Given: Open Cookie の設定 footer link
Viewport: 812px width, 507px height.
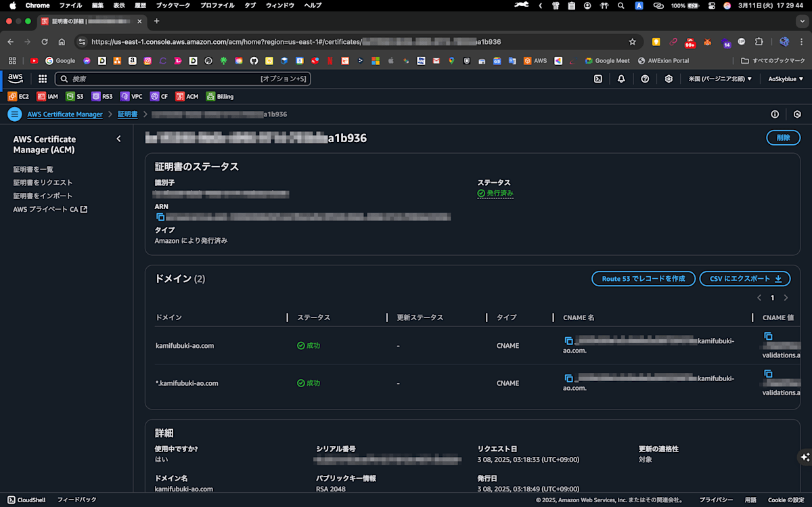Looking at the screenshot, I should 786,500.
